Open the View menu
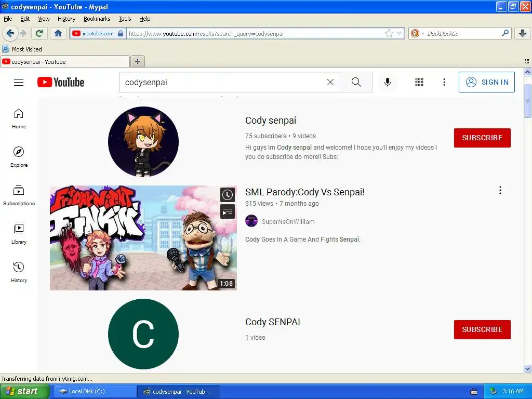 44,19
